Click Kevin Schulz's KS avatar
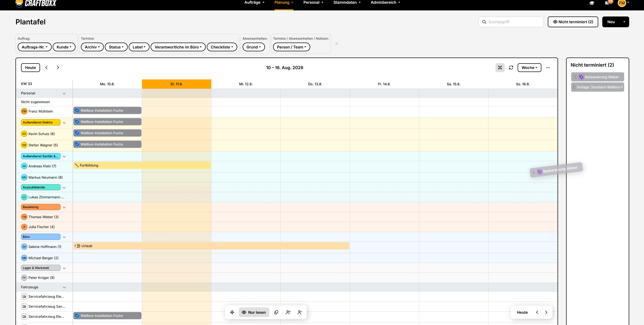Image resolution: width=644 pixels, height=325 pixels. tap(24, 134)
